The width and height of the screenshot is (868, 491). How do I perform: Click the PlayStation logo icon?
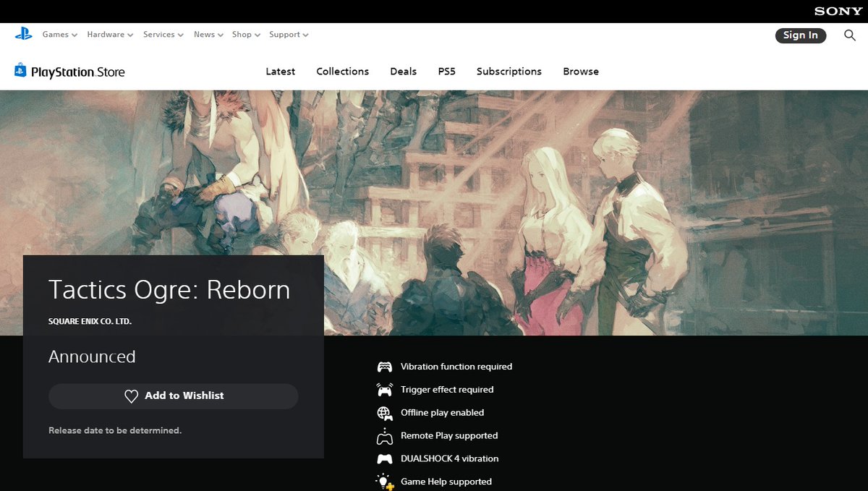[23, 33]
